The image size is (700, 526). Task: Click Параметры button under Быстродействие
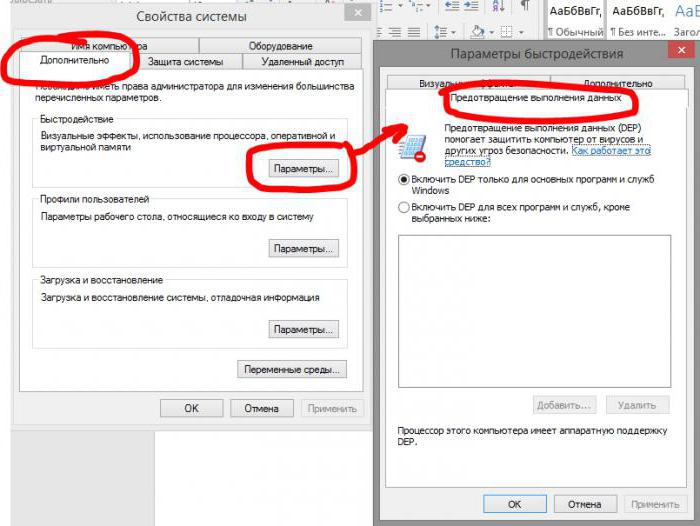[x=304, y=169]
